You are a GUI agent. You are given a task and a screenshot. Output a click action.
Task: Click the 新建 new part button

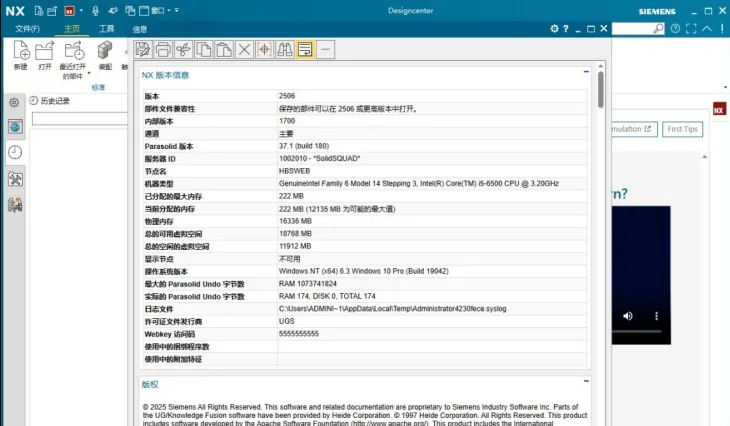point(21,55)
